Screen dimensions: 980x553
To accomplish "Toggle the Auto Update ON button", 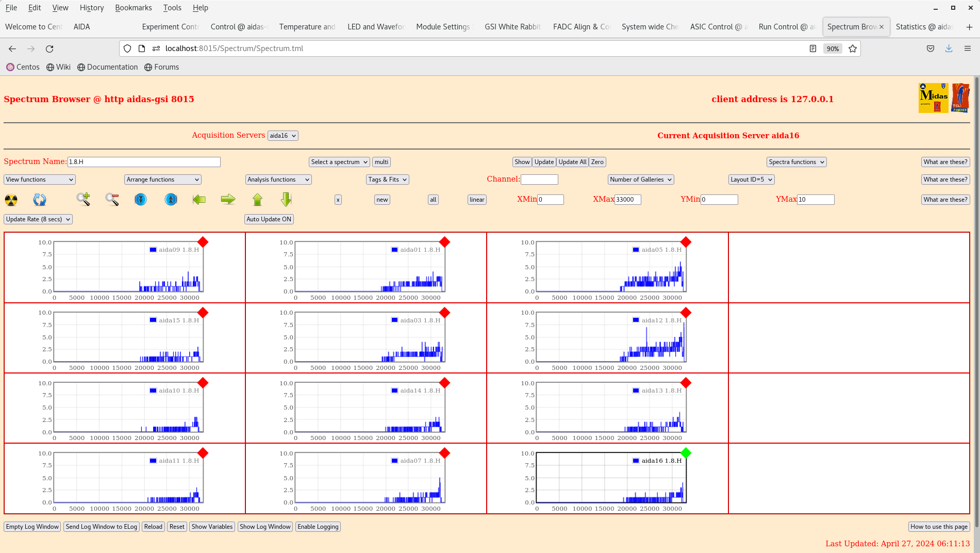I will 269,219.
